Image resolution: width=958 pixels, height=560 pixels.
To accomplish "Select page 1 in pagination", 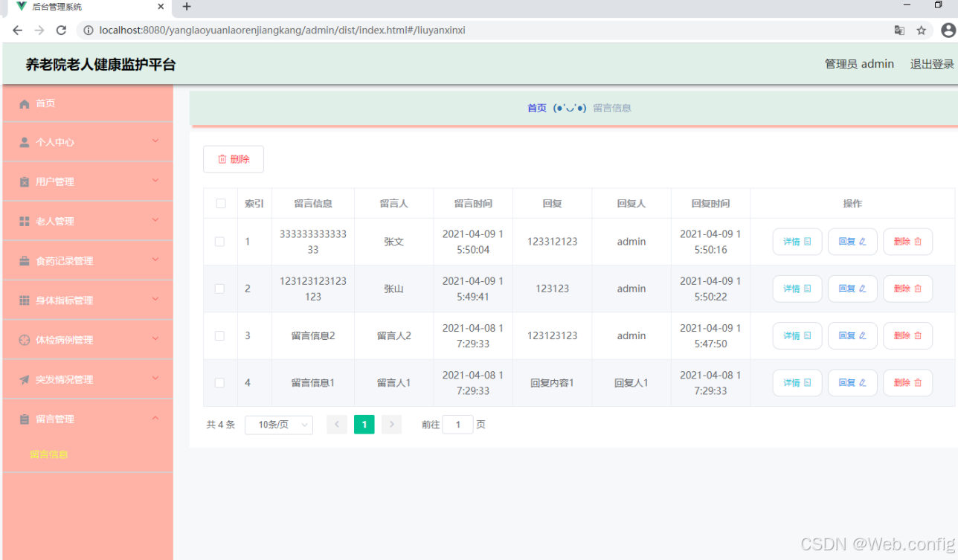I will click(x=364, y=425).
